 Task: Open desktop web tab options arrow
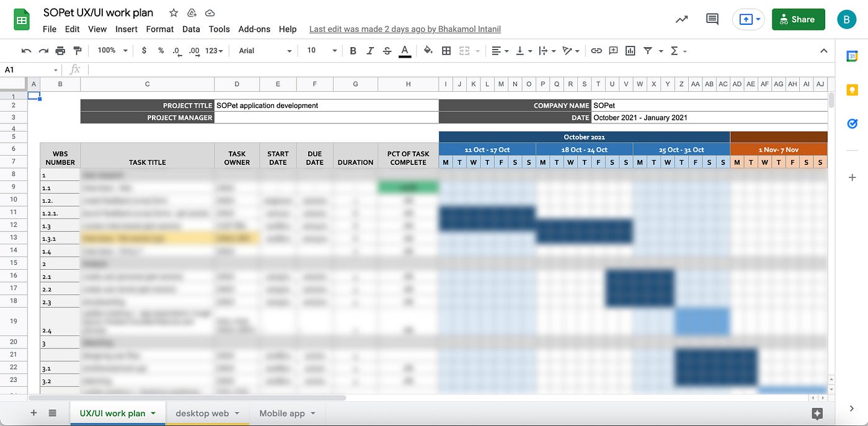tap(237, 413)
